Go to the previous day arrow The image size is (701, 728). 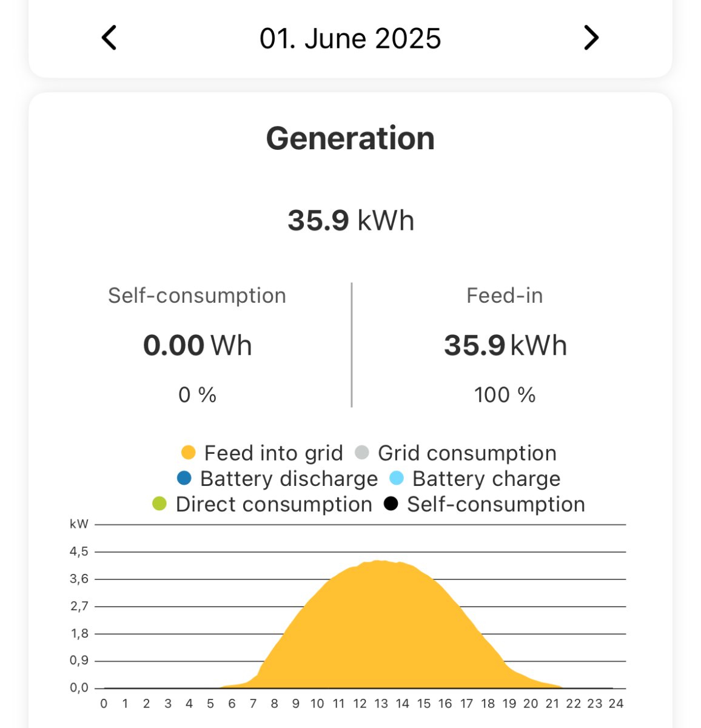point(109,38)
